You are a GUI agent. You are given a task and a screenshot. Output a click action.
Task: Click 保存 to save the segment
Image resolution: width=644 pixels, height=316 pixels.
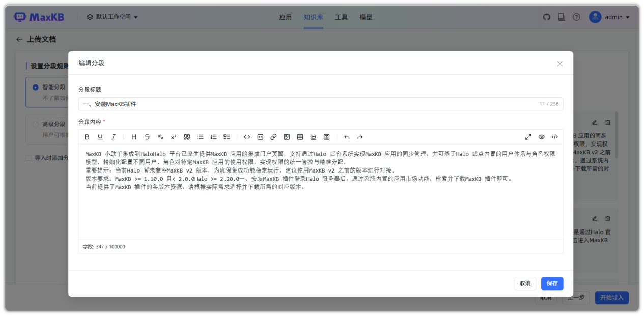pos(552,283)
